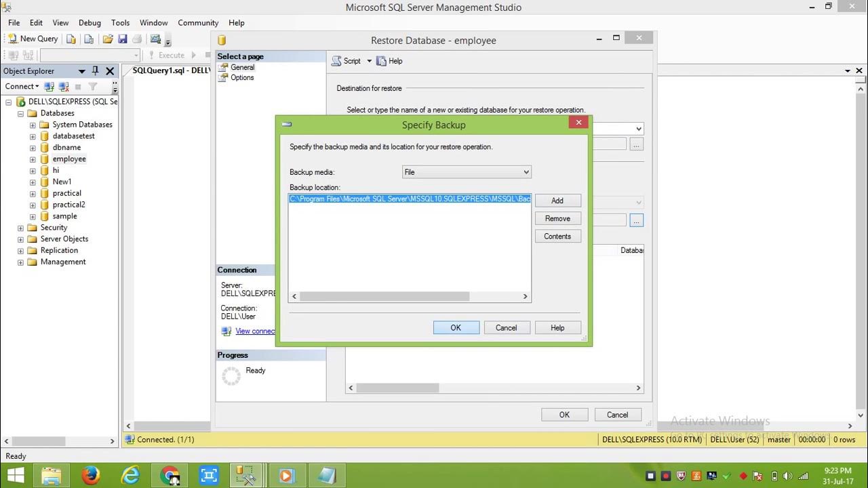Select the databasetest database icon
Screen dimensions: 868x488
[x=45, y=136]
